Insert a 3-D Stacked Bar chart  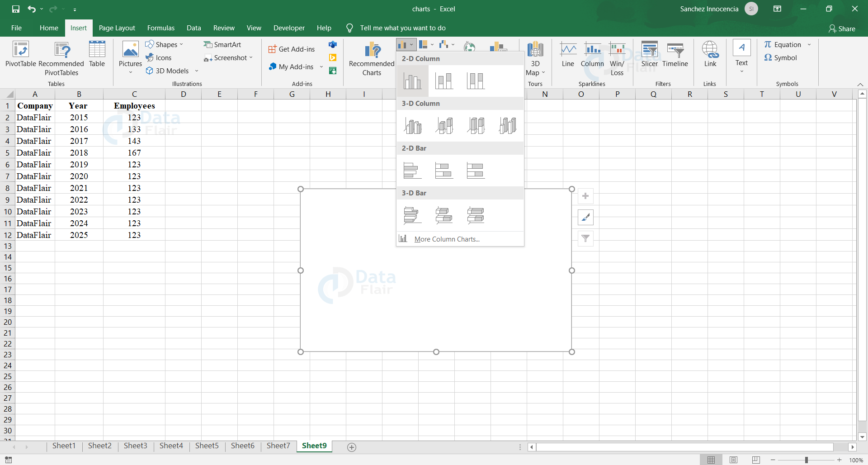(x=444, y=215)
